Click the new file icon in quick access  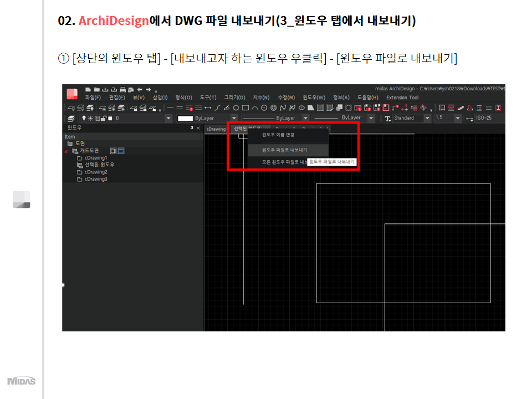tap(88, 90)
